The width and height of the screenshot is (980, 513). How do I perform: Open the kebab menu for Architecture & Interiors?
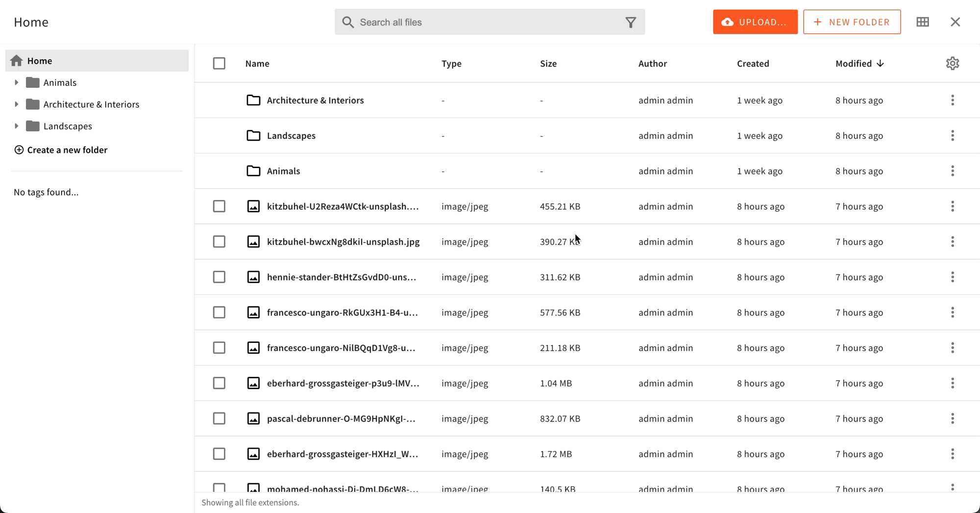(953, 100)
